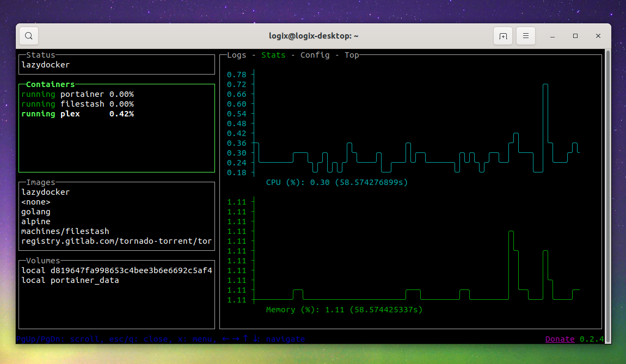Open the terminal hamburger menu
626x364 pixels.
(526, 36)
